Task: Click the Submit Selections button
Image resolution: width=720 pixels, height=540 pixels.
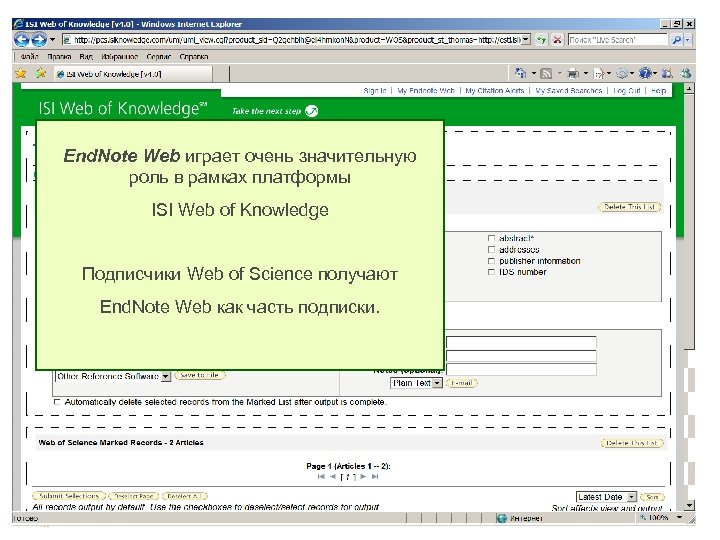Action: click(69, 496)
